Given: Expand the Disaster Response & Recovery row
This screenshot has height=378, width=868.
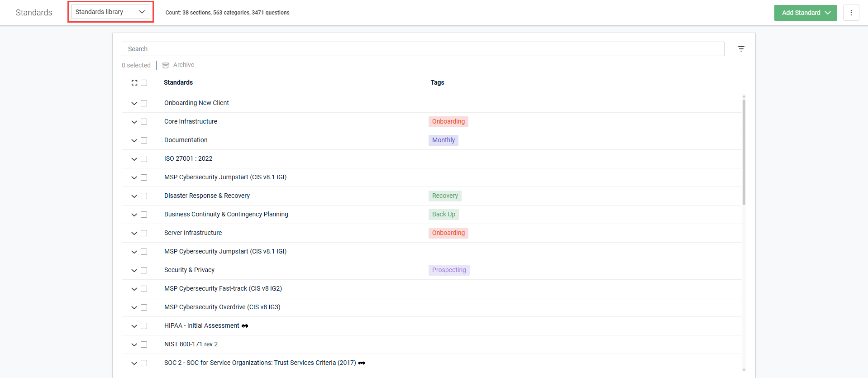Looking at the screenshot, I should coord(134,196).
